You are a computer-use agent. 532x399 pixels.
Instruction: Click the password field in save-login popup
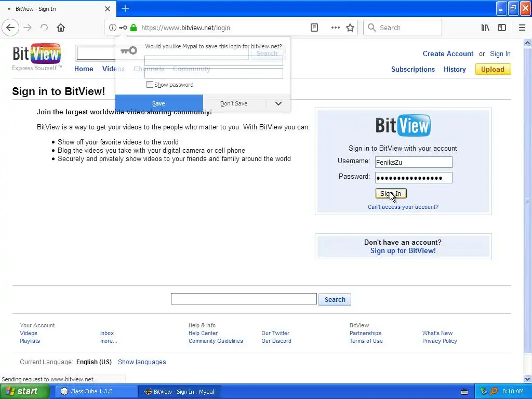coord(214,73)
